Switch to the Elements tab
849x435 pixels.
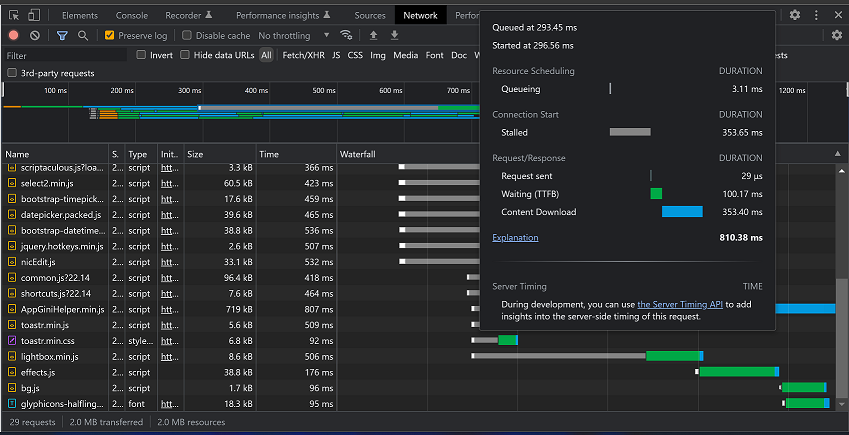tap(80, 15)
